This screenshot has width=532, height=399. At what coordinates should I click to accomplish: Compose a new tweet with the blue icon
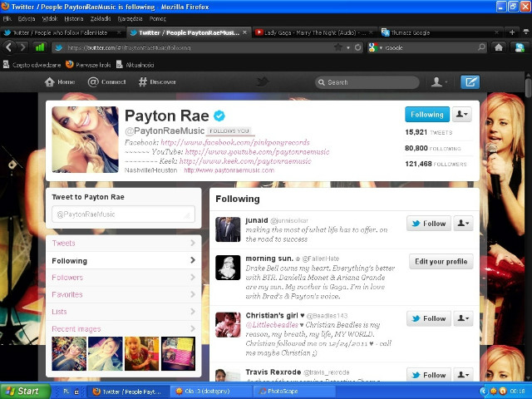pyautogui.click(x=470, y=82)
